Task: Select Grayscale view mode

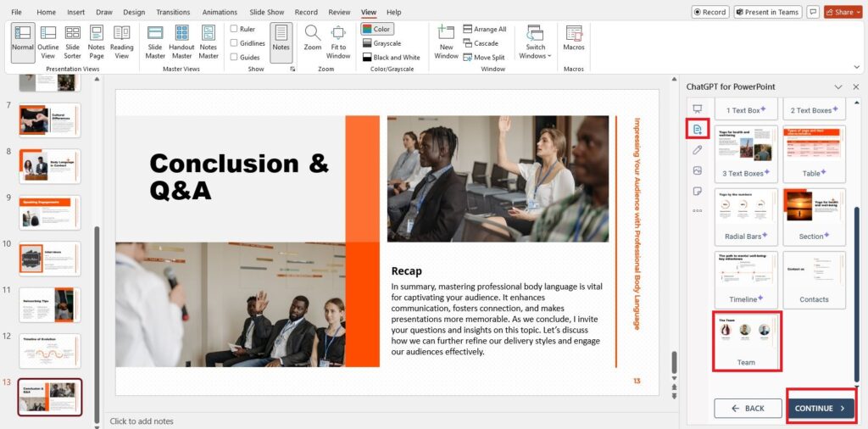Action: click(x=381, y=43)
